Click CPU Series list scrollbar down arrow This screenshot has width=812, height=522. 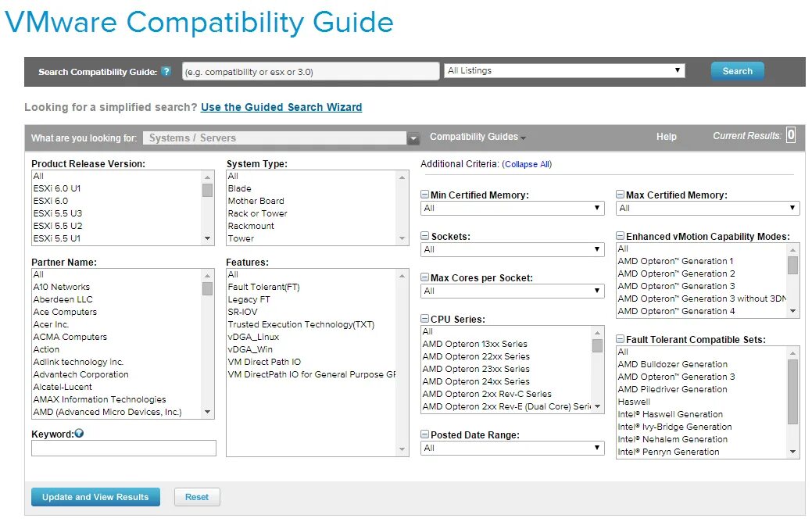click(598, 406)
